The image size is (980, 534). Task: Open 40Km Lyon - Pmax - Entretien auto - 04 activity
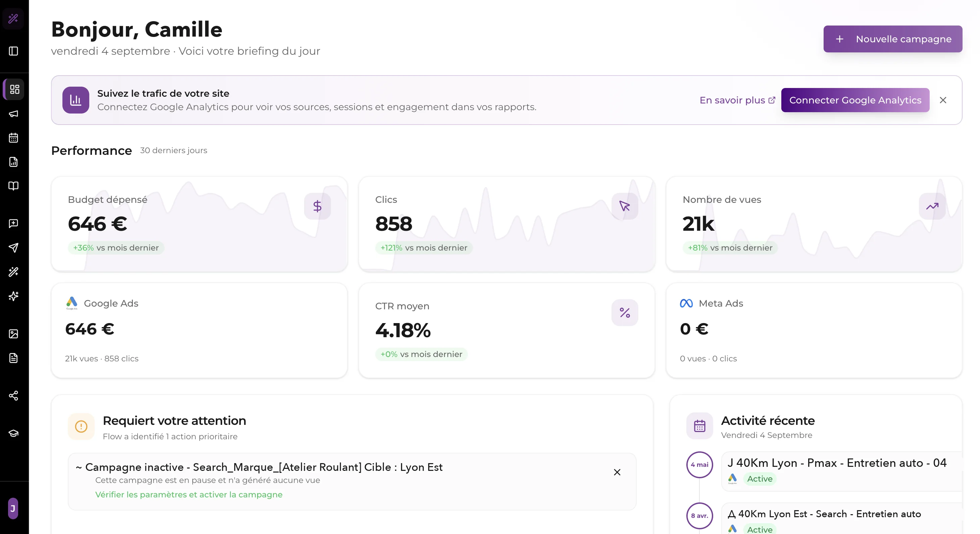(x=841, y=471)
